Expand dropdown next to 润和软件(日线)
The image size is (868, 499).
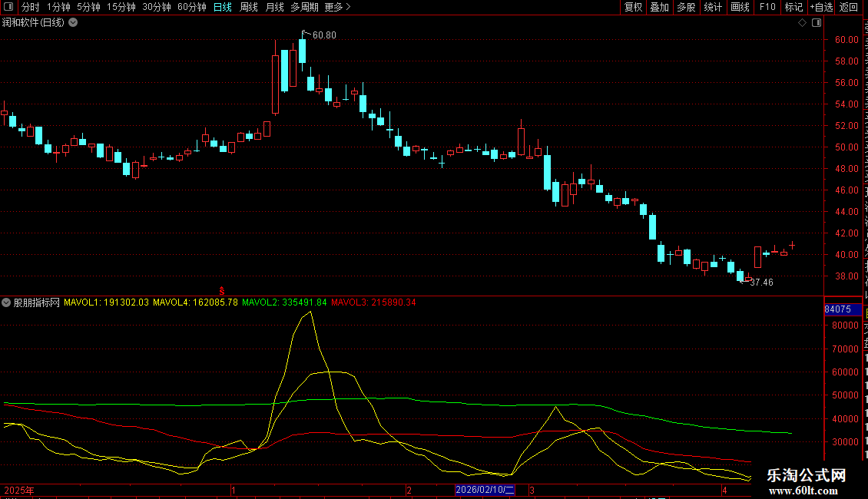tap(73, 23)
